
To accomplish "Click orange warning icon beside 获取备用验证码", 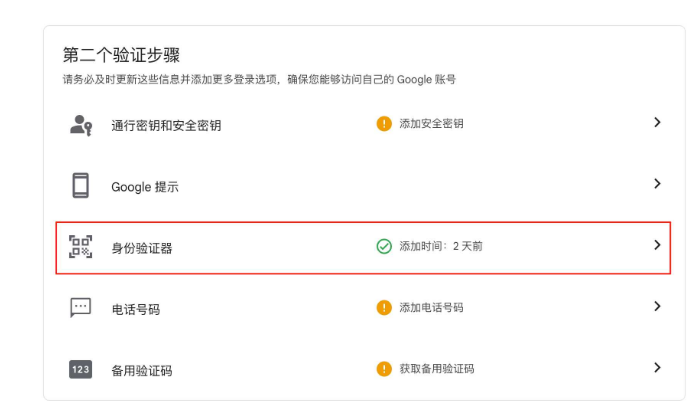I will click(x=384, y=369).
